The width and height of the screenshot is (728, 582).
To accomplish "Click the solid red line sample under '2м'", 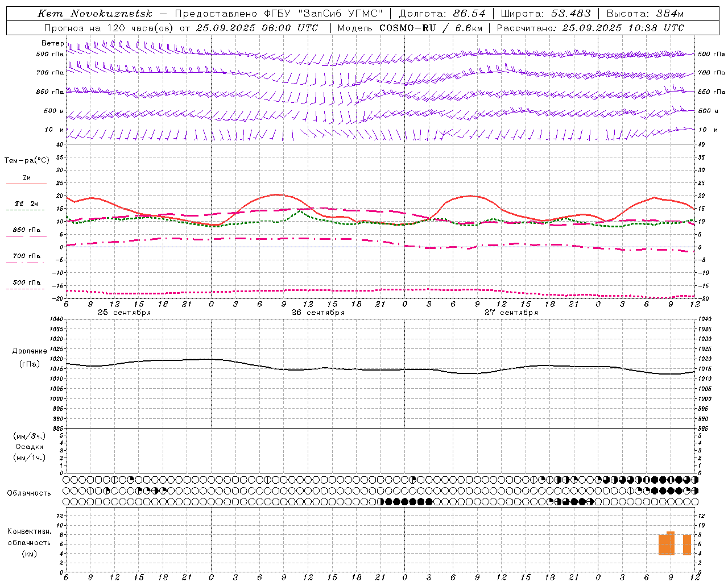I will (26, 184).
